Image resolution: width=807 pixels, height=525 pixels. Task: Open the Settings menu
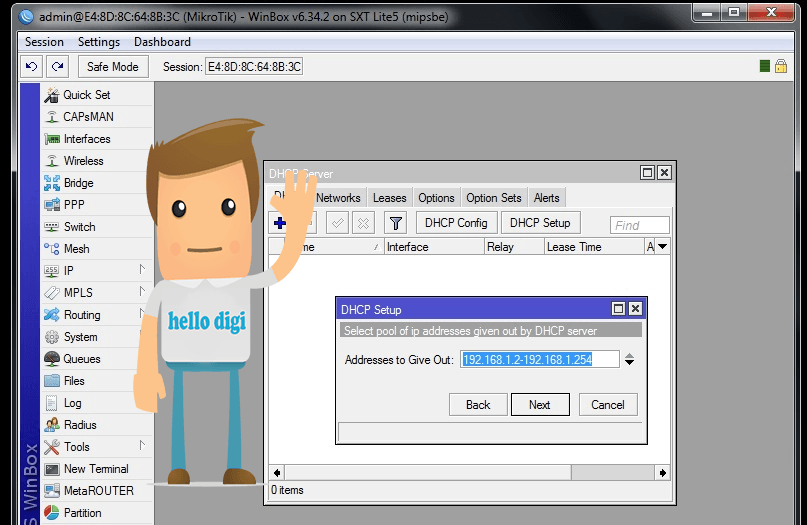[x=99, y=42]
